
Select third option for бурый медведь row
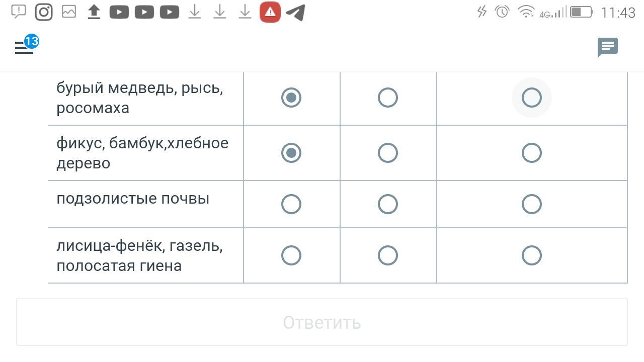point(532,98)
